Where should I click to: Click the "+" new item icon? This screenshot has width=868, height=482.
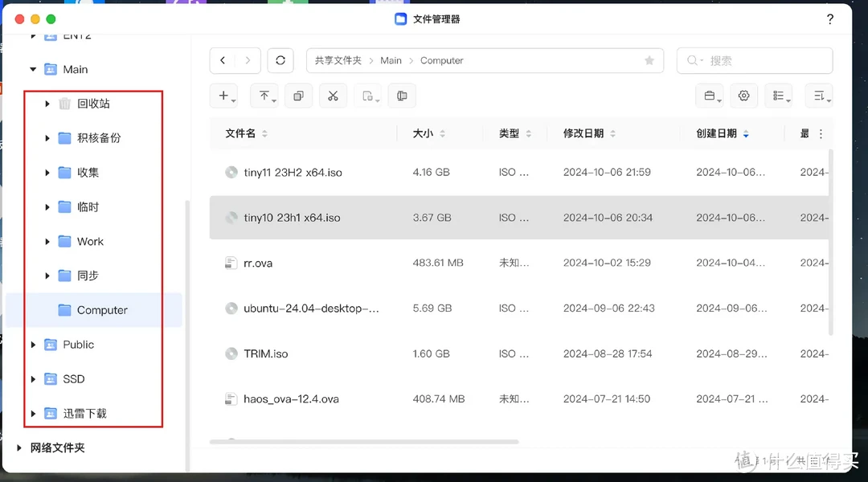(x=223, y=95)
